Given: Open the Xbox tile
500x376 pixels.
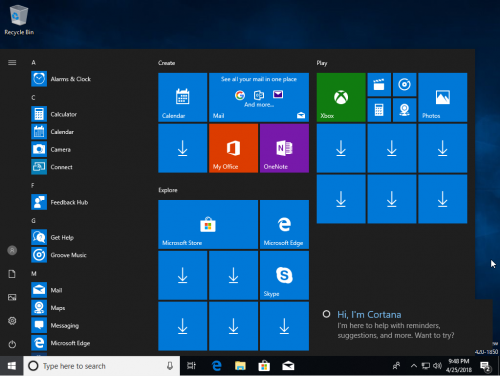Looking at the screenshot, I should 341,97.
